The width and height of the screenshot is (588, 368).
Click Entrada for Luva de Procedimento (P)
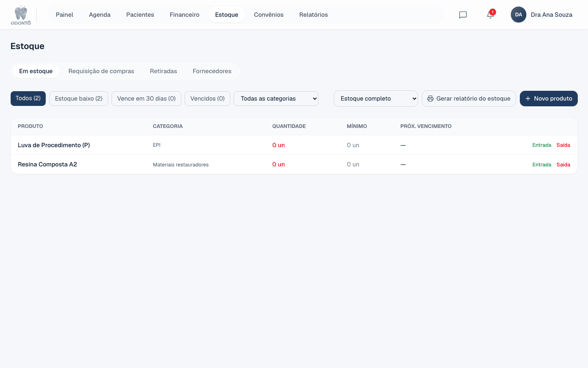542,145
